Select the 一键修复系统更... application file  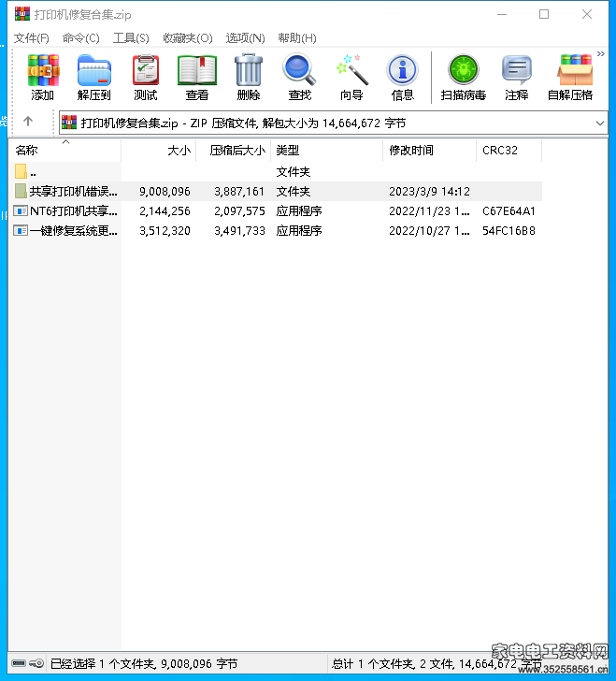point(275,231)
